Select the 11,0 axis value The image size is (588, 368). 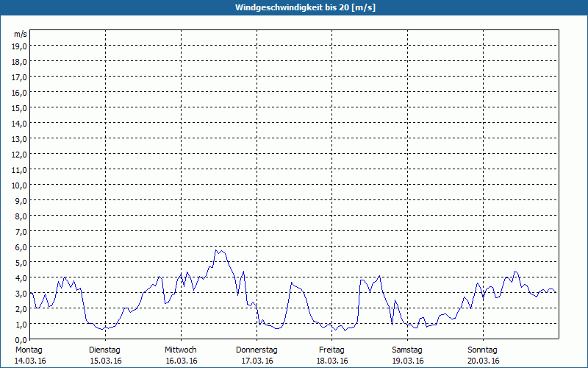[20, 170]
